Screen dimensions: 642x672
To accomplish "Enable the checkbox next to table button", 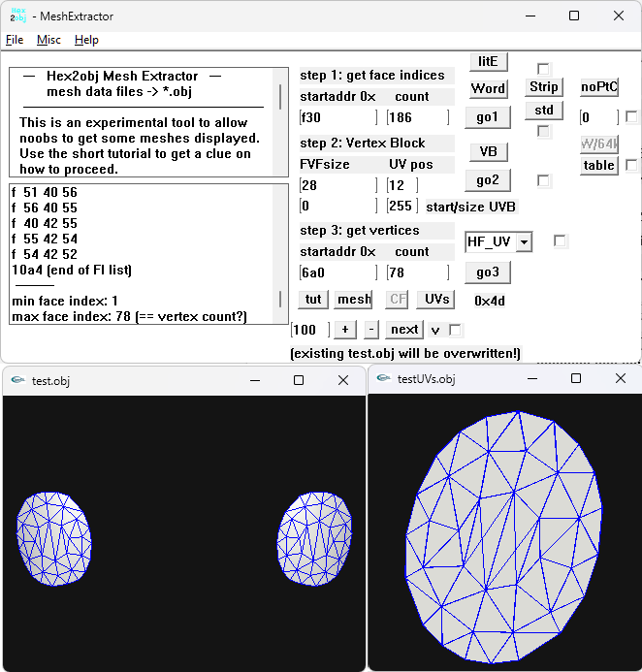I will (x=631, y=165).
